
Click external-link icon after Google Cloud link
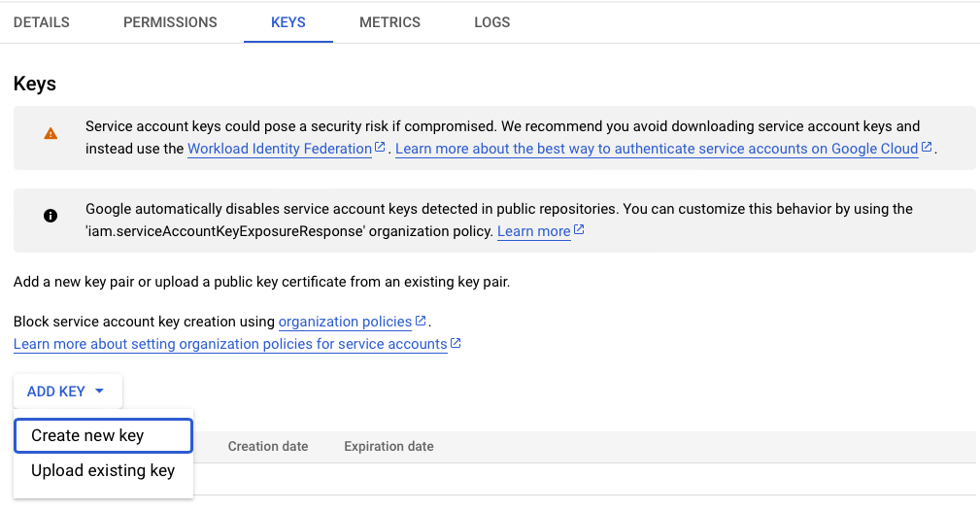click(927, 147)
